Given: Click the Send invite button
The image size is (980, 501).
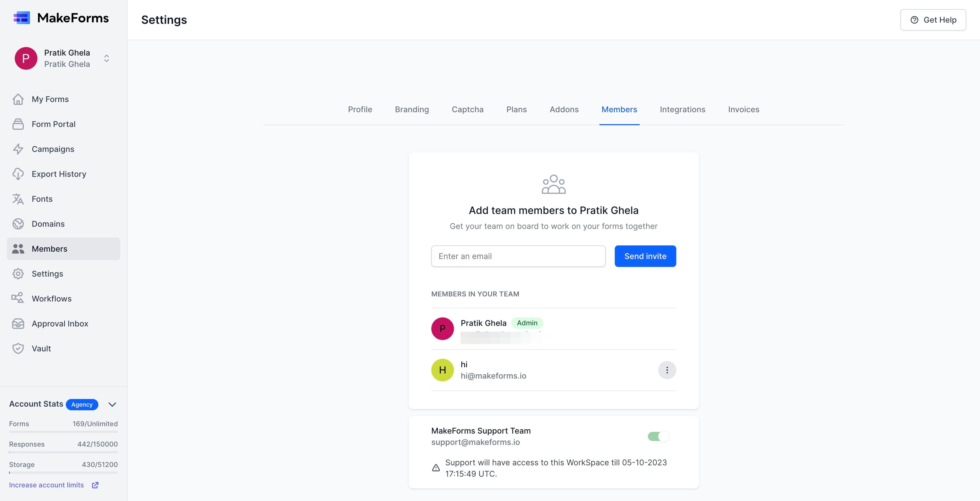Looking at the screenshot, I should (x=645, y=256).
